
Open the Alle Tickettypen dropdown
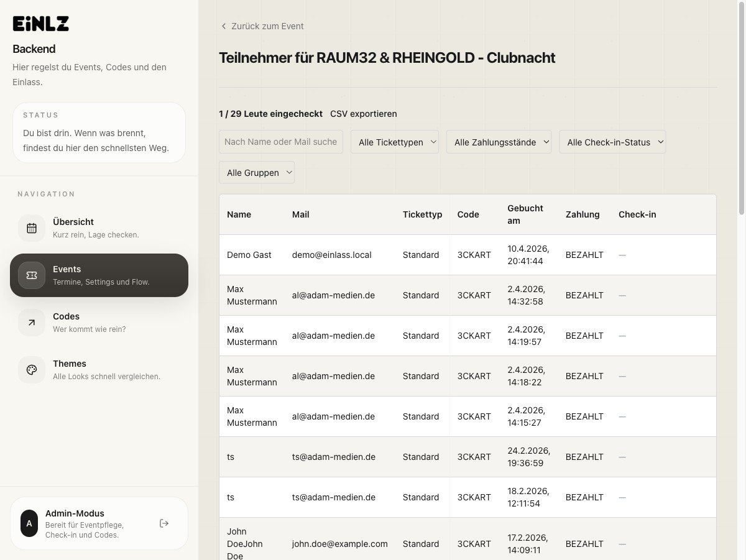pyautogui.click(x=394, y=142)
